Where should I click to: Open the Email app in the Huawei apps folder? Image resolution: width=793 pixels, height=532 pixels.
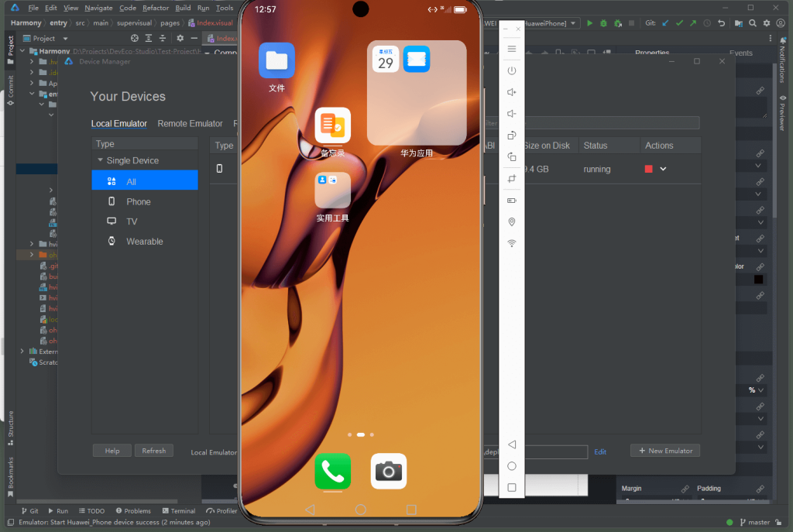pos(417,59)
